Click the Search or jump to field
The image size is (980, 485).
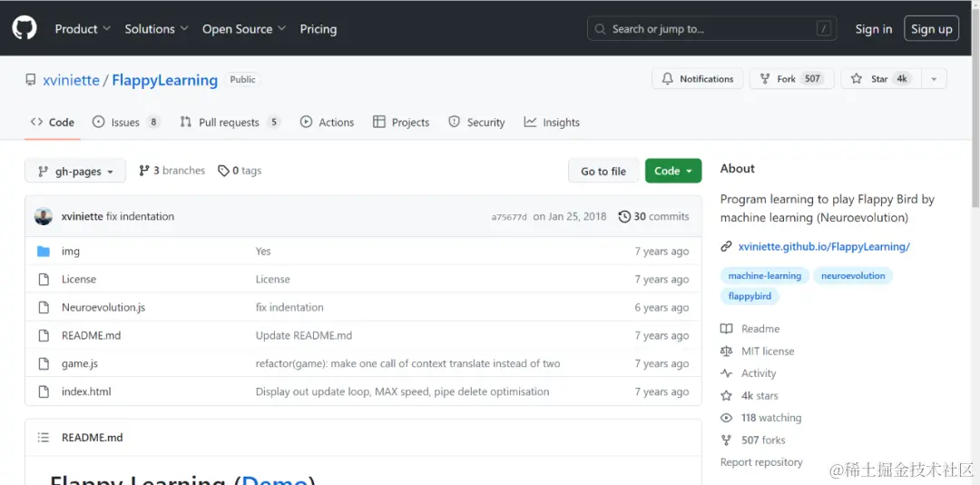pos(712,29)
